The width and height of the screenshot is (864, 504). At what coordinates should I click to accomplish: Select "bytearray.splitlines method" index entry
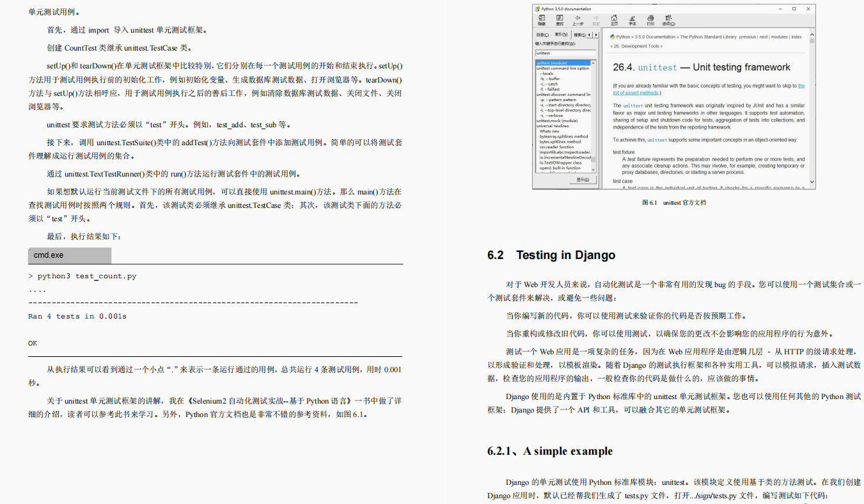[563, 136]
